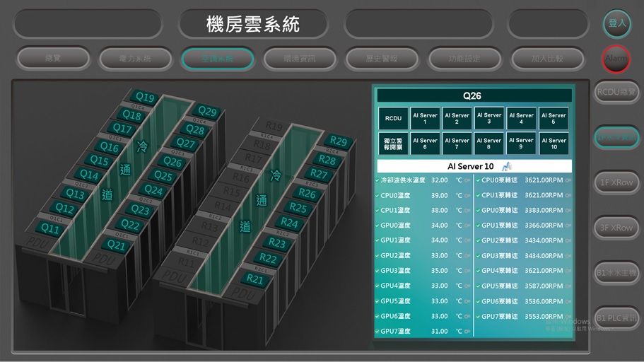The height and width of the screenshot is (362, 644).
Task: Click the round 登入 login button
Action: (617, 23)
